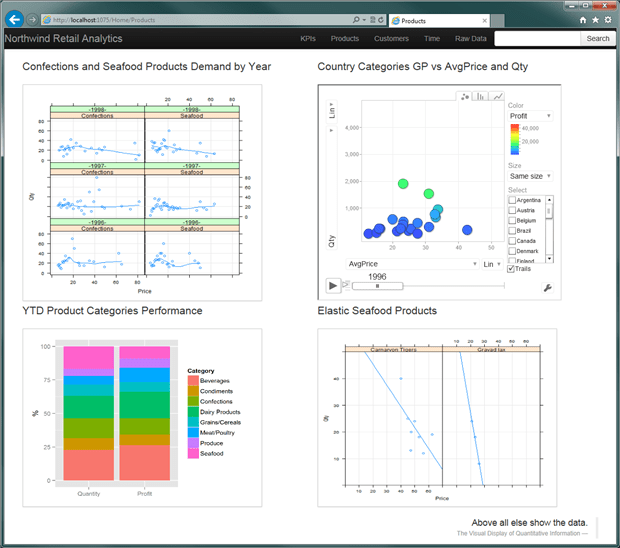The width and height of the screenshot is (620, 548).
Task: Check the Argentina country checkbox
Action: click(x=512, y=200)
